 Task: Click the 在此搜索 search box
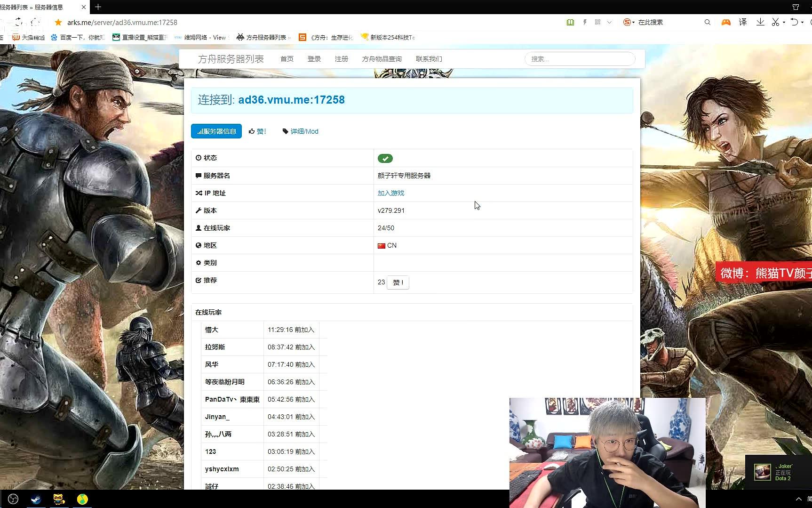[668, 22]
